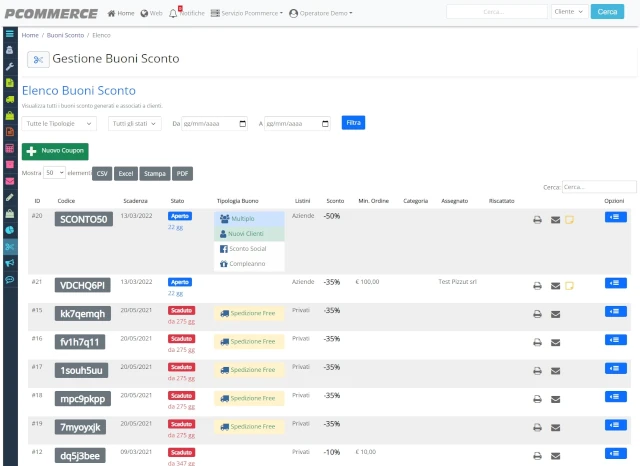Click the Cerca button in header

tap(607, 12)
